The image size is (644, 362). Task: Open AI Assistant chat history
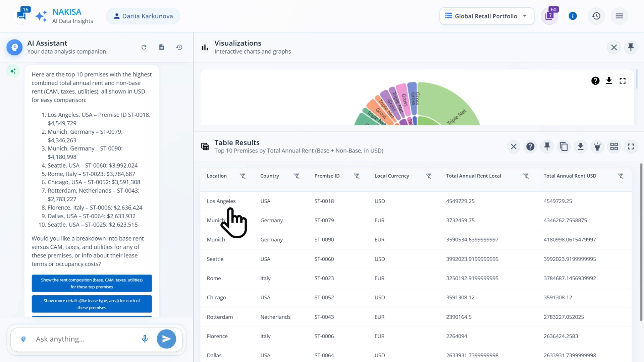pyautogui.click(x=179, y=47)
